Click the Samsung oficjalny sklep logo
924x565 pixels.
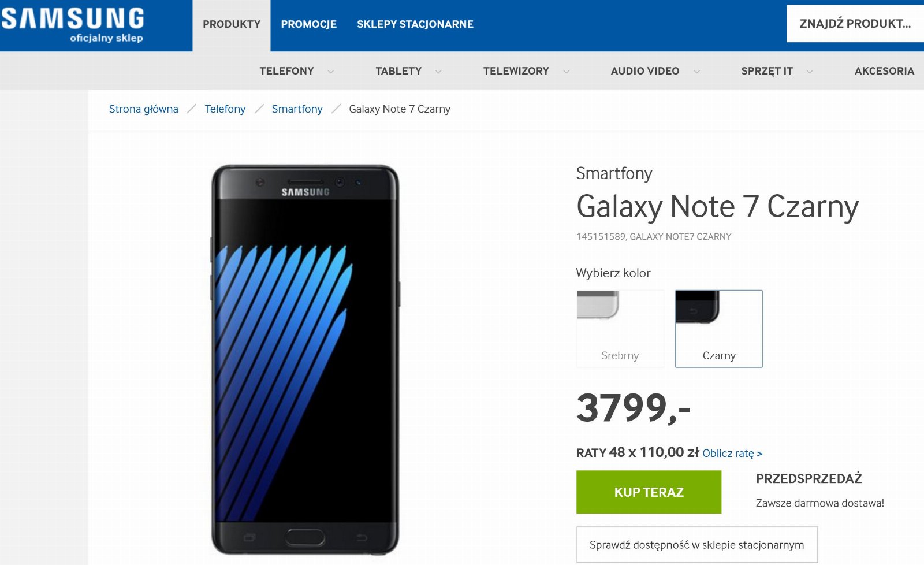point(73,25)
